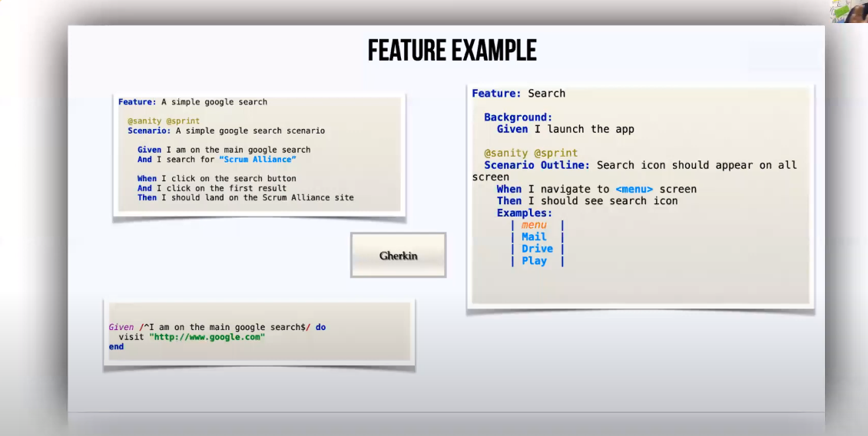Click the end keyword in step definition
The image size is (868, 436).
[x=116, y=347]
